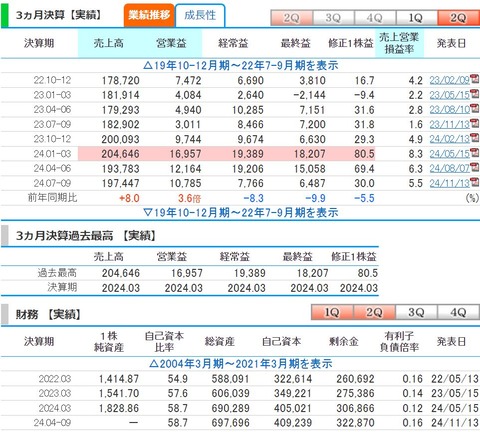Open the PDF icon beside 23/08/10

click(x=475, y=108)
